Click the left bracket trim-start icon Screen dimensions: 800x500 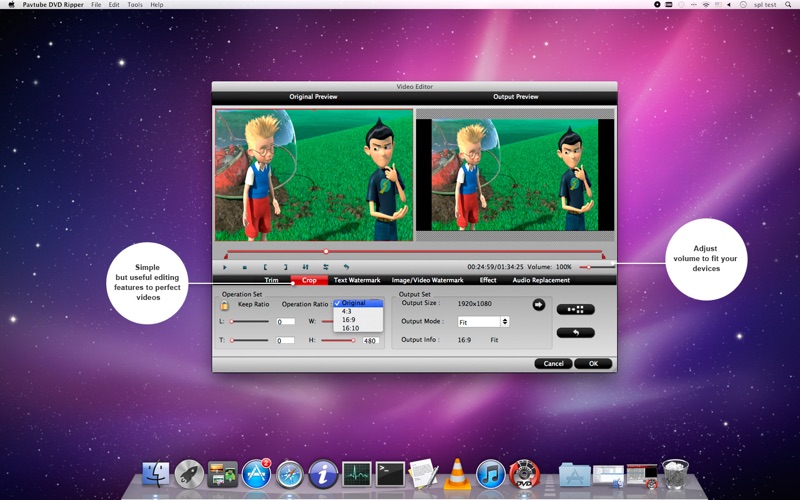tap(265, 267)
